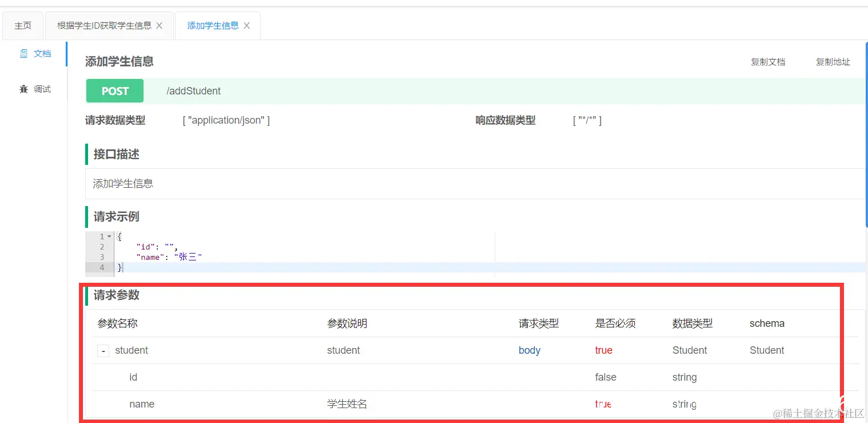
Task: Switch to 根据学生ID获取学生信息 tab
Action: point(105,26)
